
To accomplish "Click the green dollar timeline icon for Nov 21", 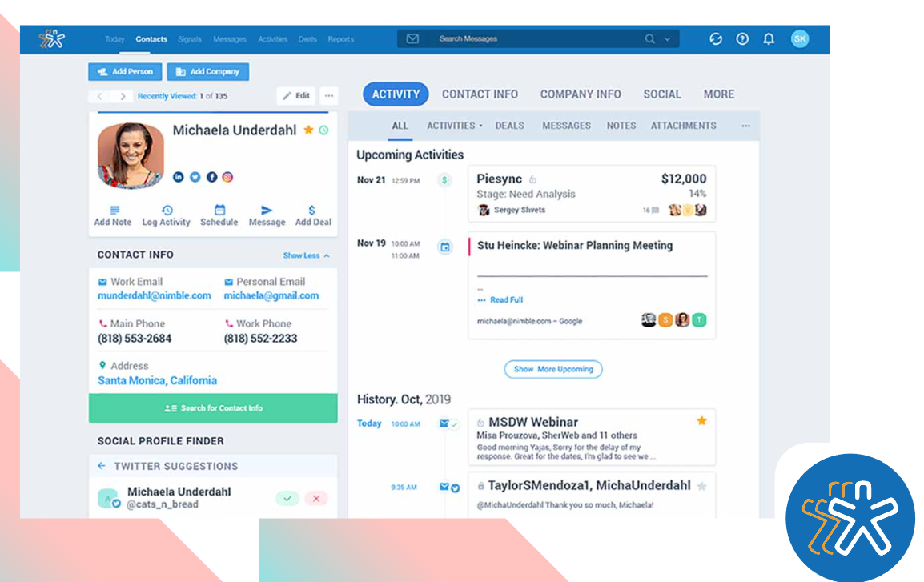I will pyautogui.click(x=444, y=180).
